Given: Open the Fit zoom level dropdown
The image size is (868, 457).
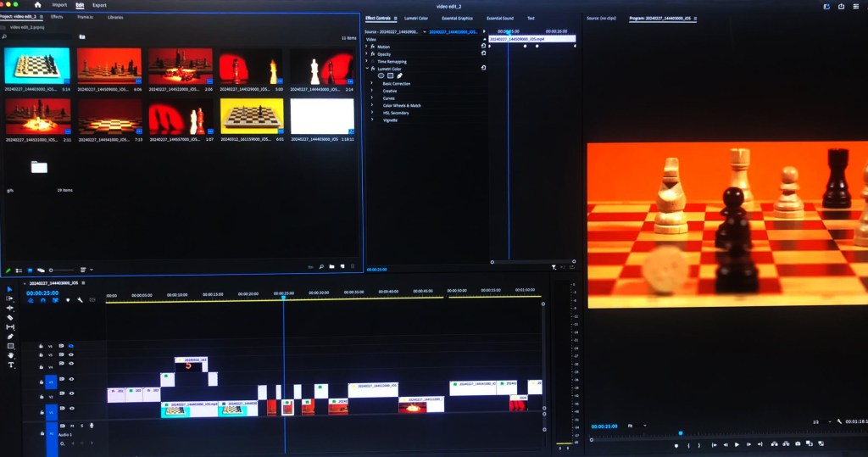Looking at the screenshot, I should coord(637,426).
